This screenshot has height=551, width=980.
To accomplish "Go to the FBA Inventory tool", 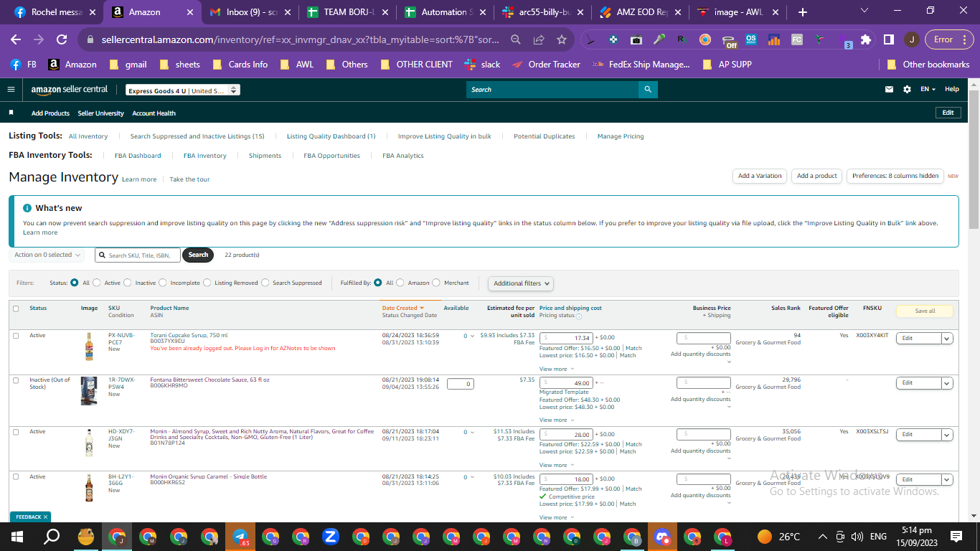I will 205,156.
